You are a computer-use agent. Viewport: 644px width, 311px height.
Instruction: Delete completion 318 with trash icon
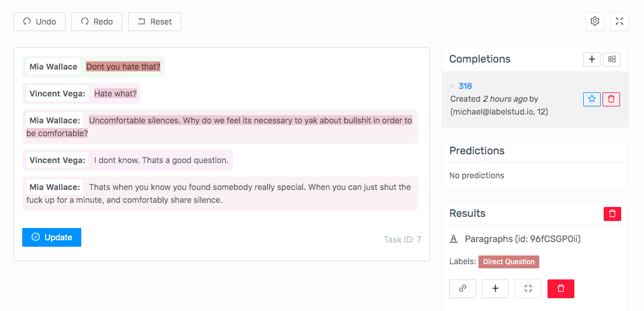coord(611,99)
